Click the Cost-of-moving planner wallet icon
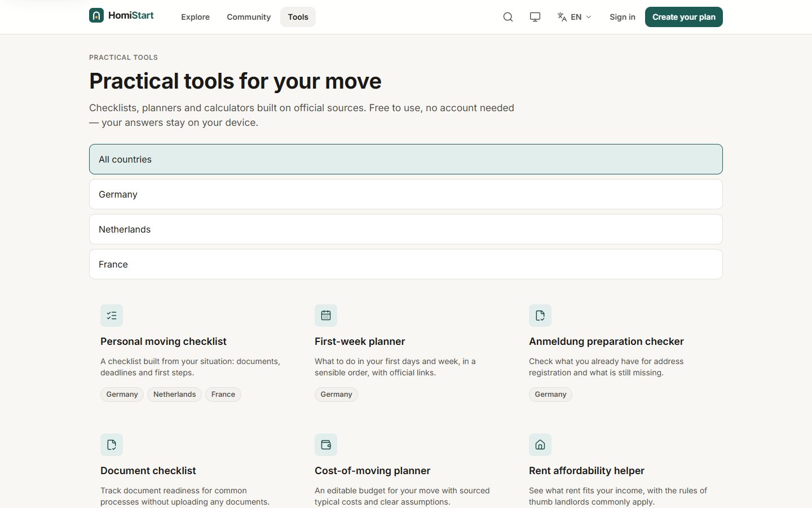 tap(326, 445)
